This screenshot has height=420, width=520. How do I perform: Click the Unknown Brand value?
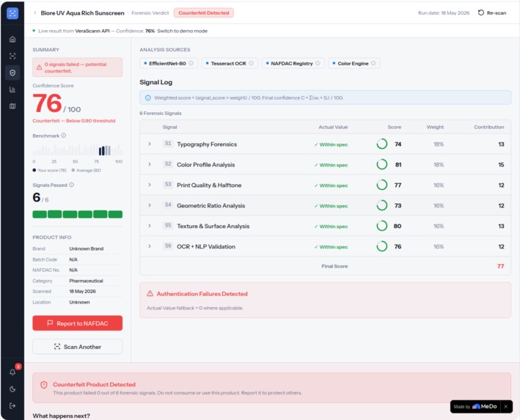pyautogui.click(x=87, y=248)
